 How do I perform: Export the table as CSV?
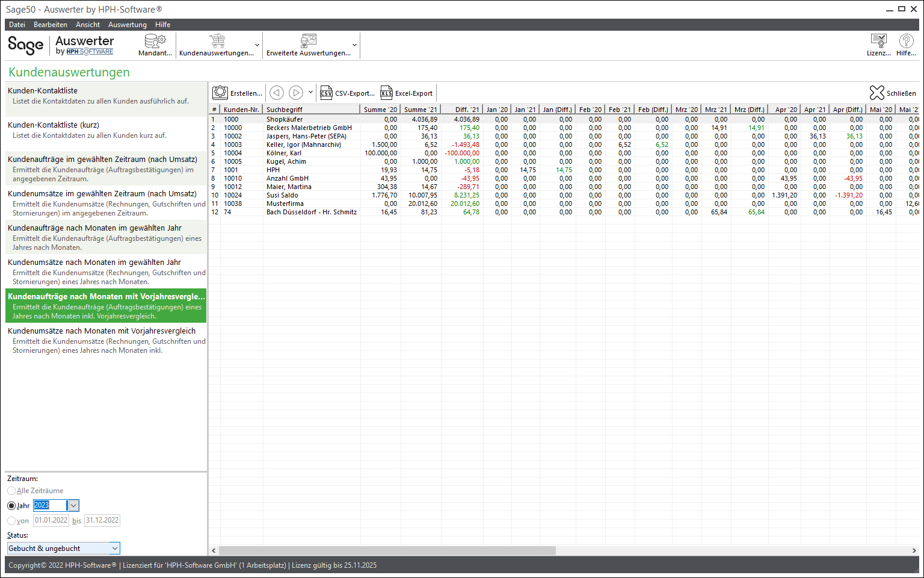(347, 93)
